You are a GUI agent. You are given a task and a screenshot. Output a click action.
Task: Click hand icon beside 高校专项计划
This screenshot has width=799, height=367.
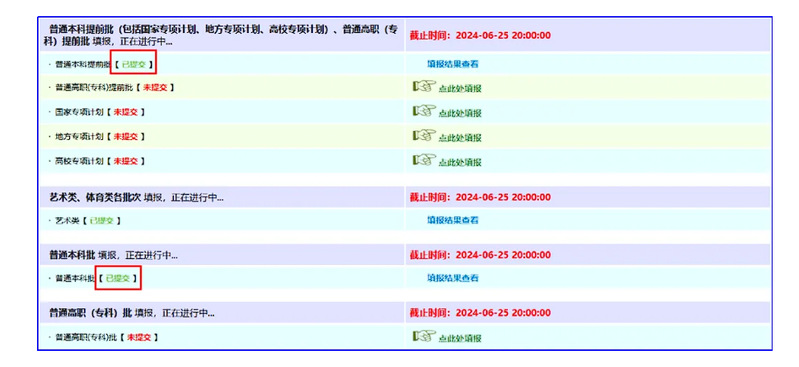424,160
